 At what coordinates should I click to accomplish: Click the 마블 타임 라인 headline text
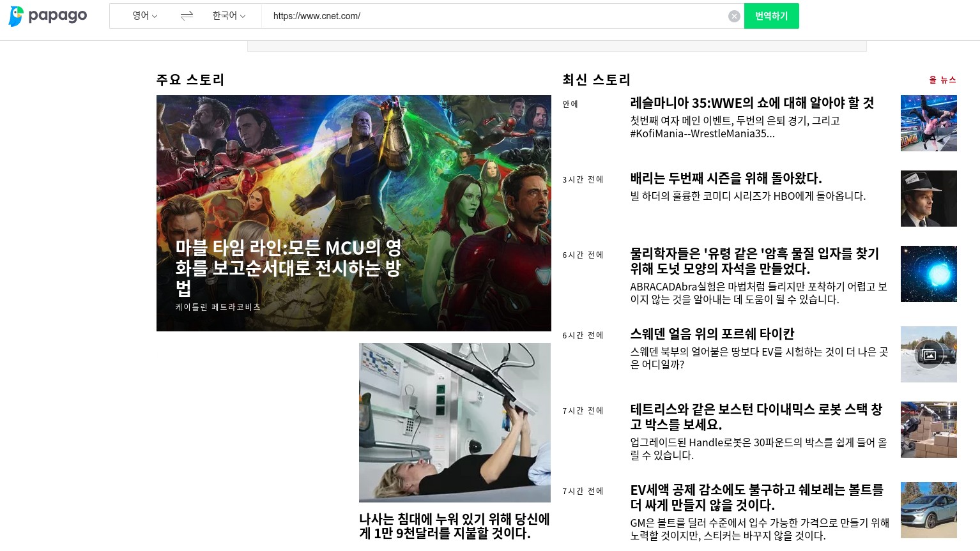coord(289,268)
